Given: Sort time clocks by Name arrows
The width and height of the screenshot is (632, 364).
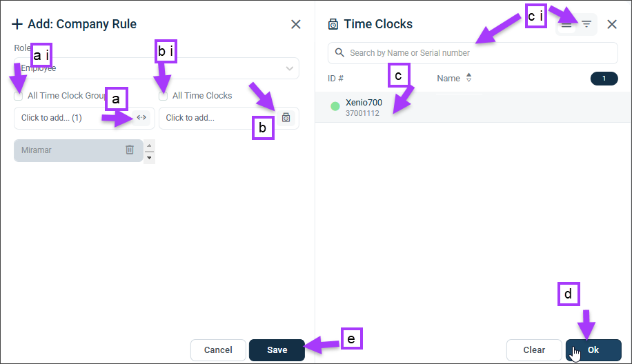Looking at the screenshot, I should click(468, 78).
